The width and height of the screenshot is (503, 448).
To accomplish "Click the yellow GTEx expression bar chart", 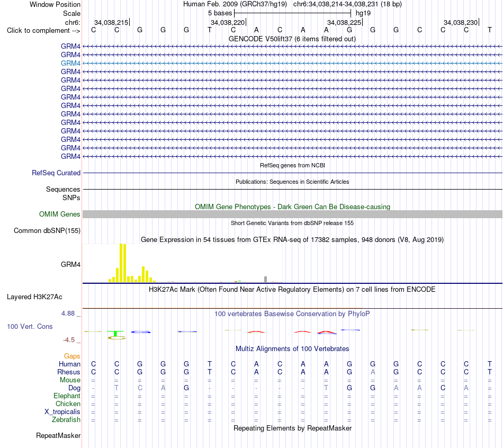I will pos(132,263).
